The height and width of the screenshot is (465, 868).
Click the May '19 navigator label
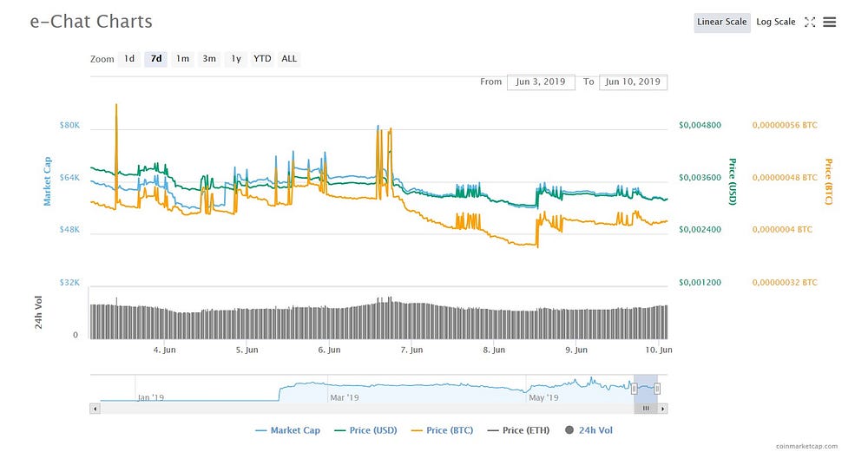tap(543, 397)
